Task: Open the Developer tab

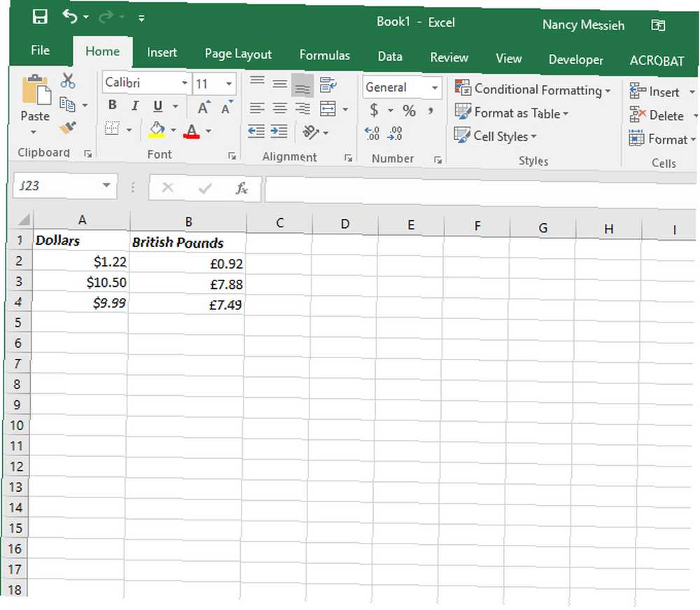Action: [575, 59]
